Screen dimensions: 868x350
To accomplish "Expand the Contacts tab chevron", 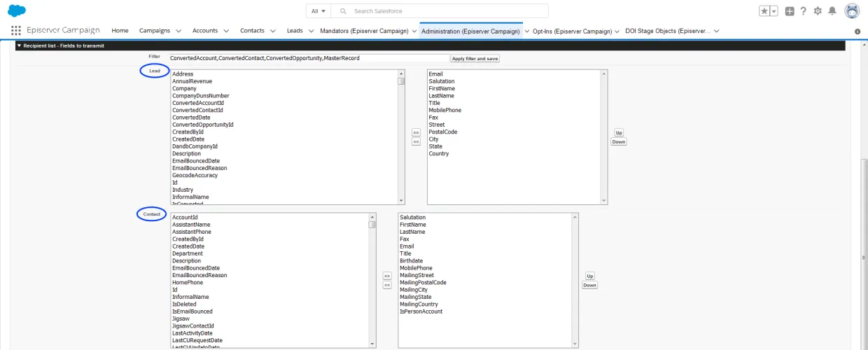I will [x=272, y=31].
